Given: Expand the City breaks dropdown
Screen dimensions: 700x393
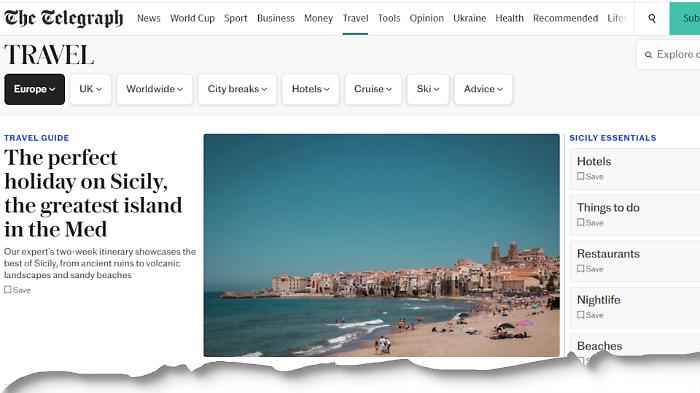Looking at the screenshot, I should 237,89.
